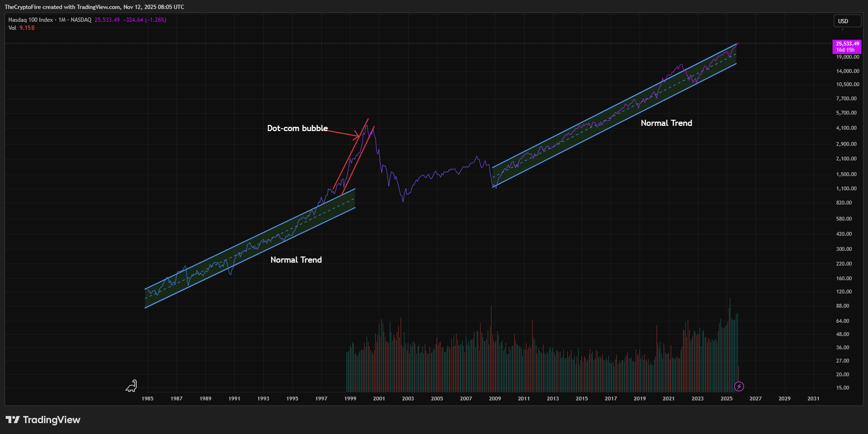The width and height of the screenshot is (868, 434).
Task: Click the dinosaur icon near the chart corner
Action: click(x=131, y=386)
